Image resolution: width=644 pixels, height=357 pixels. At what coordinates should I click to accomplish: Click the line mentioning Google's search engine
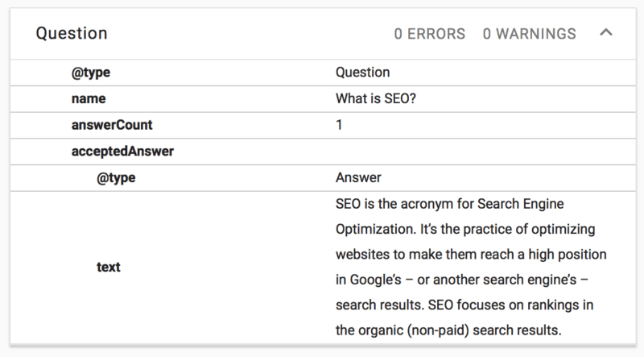[x=462, y=280]
